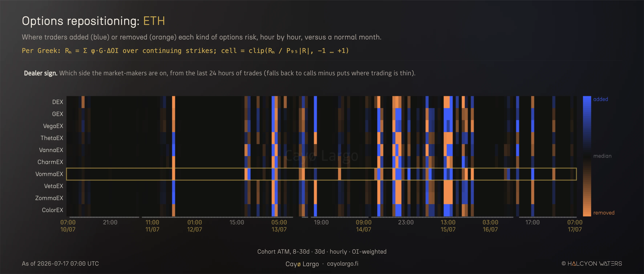
Task: Click the 07:00 17/07 axis tick label
Action: coord(575,226)
